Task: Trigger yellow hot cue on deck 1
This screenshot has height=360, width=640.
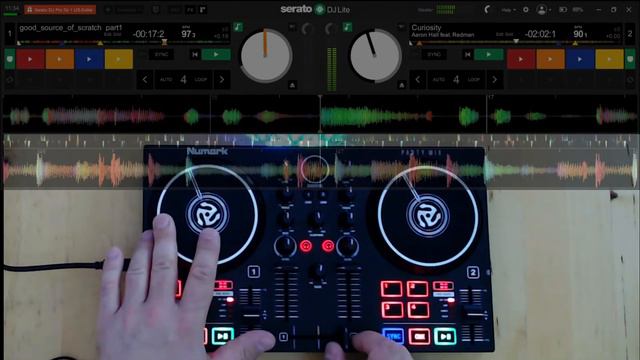Action: tap(119, 59)
